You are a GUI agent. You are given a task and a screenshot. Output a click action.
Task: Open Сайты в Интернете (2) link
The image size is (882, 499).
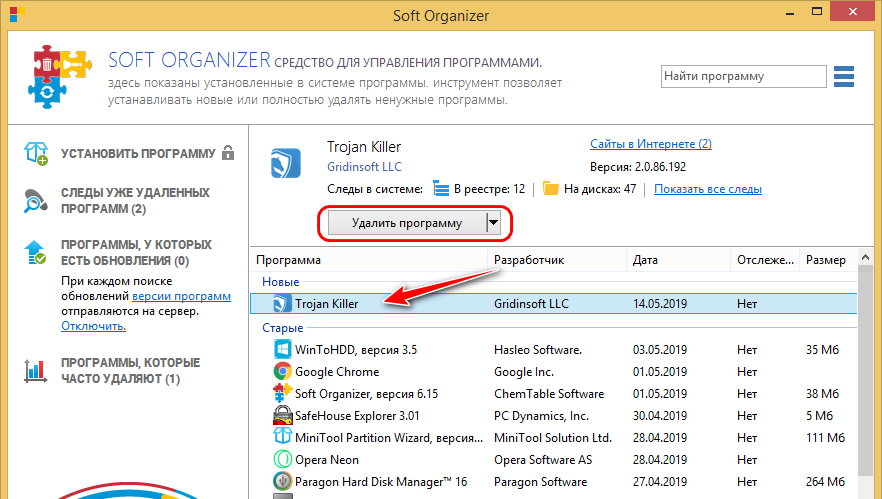point(651,144)
